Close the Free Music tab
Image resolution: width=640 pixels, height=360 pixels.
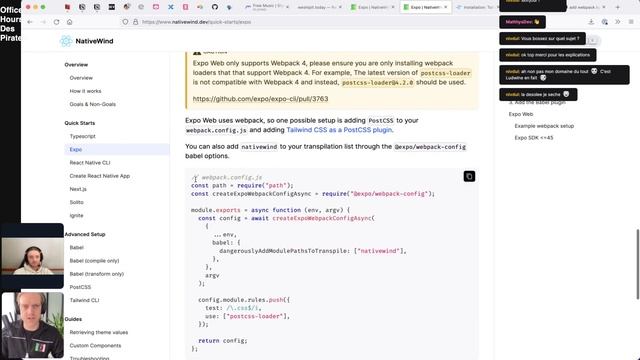coord(287,7)
